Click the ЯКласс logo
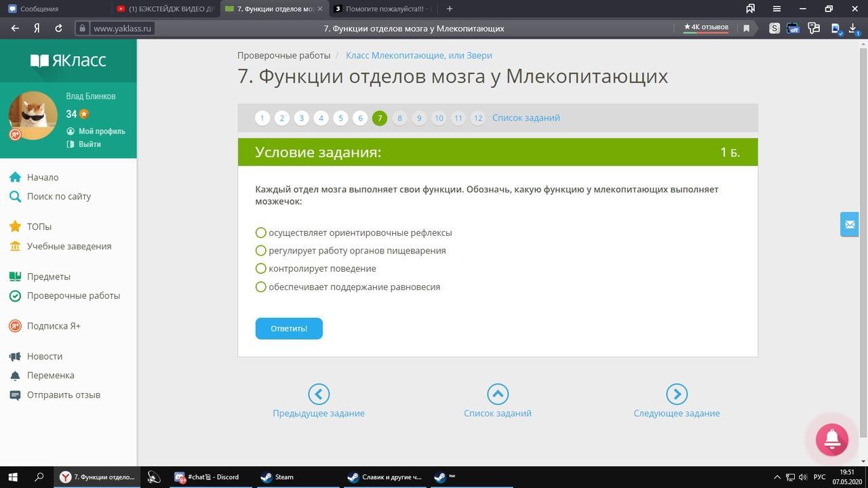Viewport: 868px width, 488px height. [x=68, y=60]
